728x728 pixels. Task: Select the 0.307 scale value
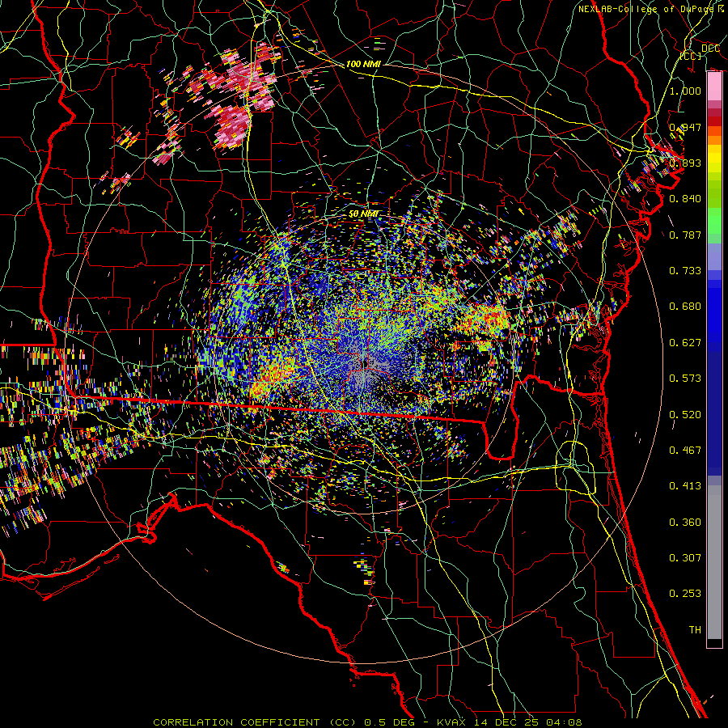coord(685,558)
